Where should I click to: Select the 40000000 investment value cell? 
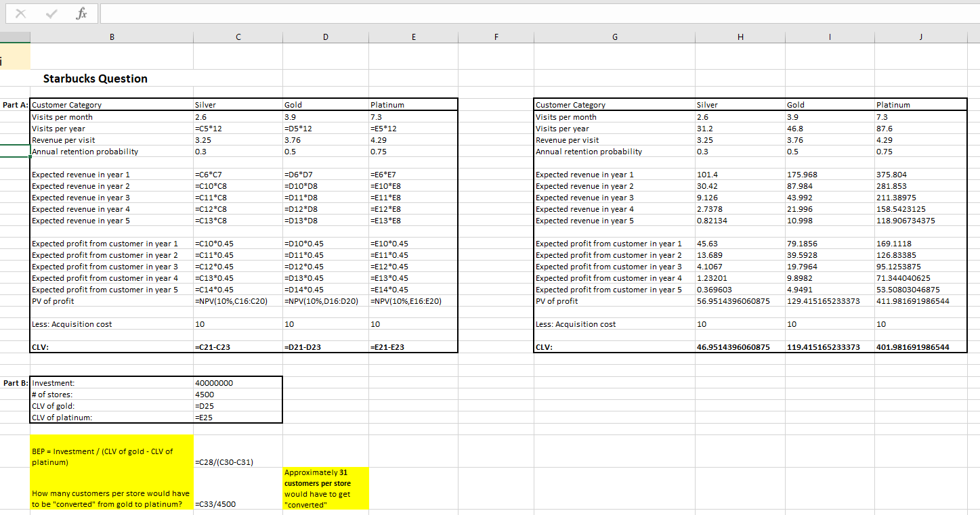pyautogui.click(x=238, y=382)
